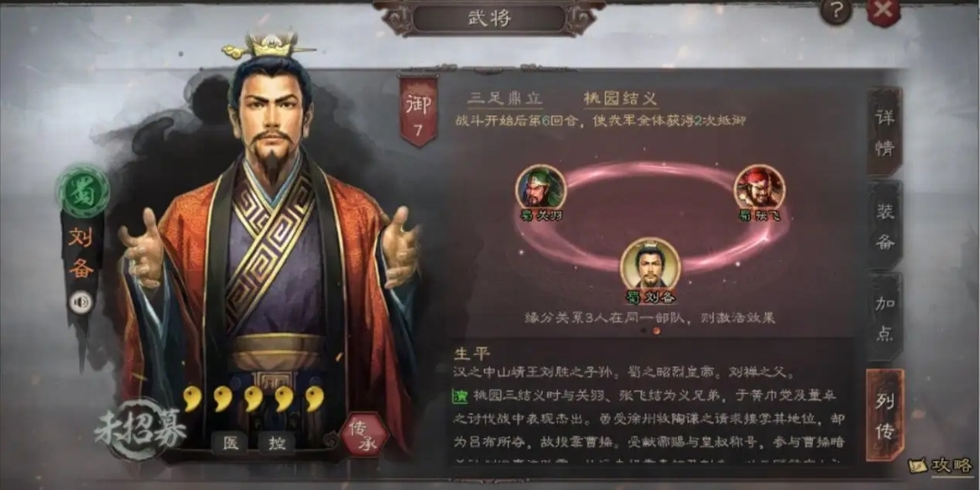
Task: Select the 列传 biography tab
Action: [885, 415]
